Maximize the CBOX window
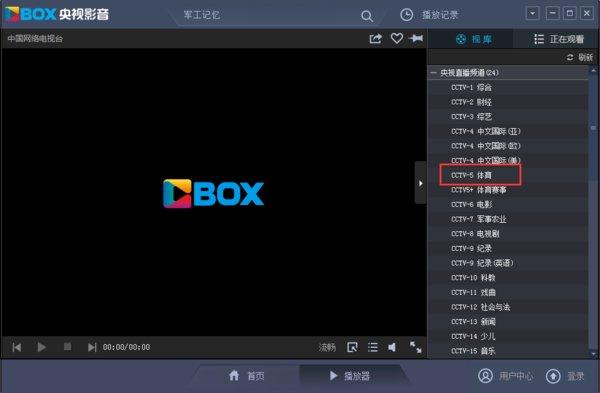The height and width of the screenshot is (393, 600). click(569, 13)
